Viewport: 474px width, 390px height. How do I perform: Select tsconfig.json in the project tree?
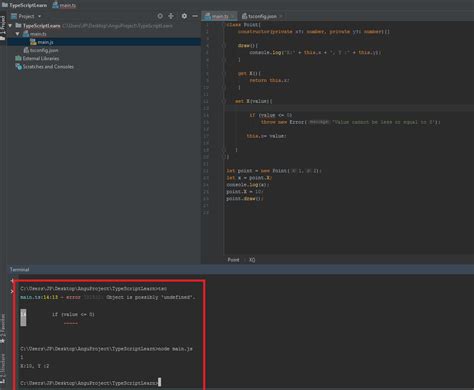pos(41,50)
